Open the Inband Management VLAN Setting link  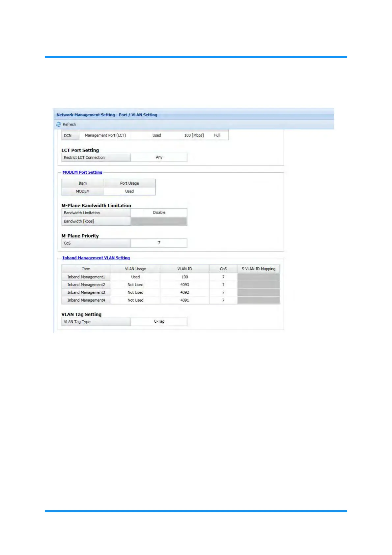[96, 258]
